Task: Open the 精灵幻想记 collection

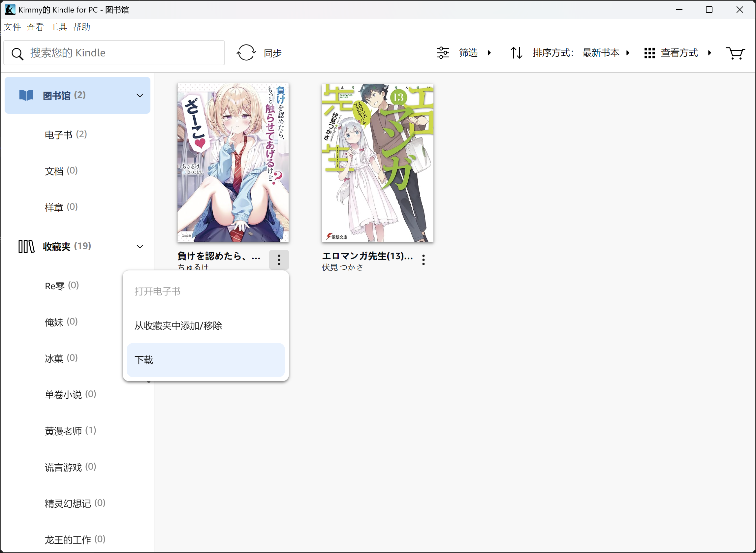Action: 75,503
